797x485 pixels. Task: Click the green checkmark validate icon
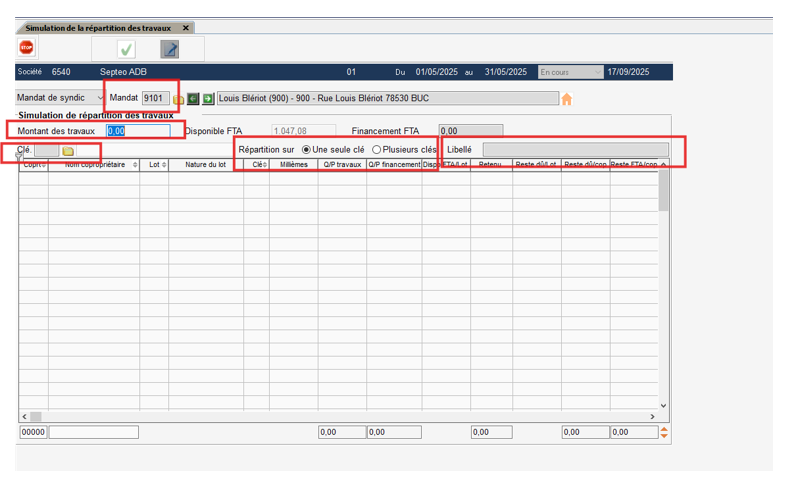[x=126, y=49]
